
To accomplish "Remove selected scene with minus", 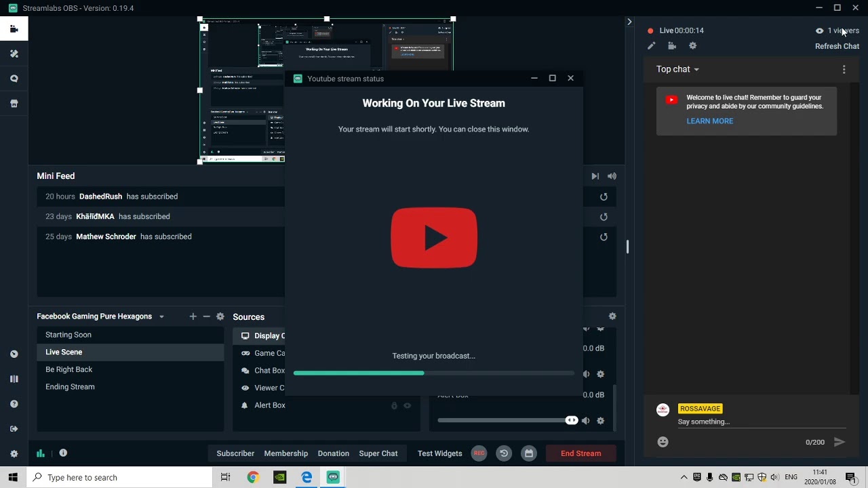I will 207,317.
